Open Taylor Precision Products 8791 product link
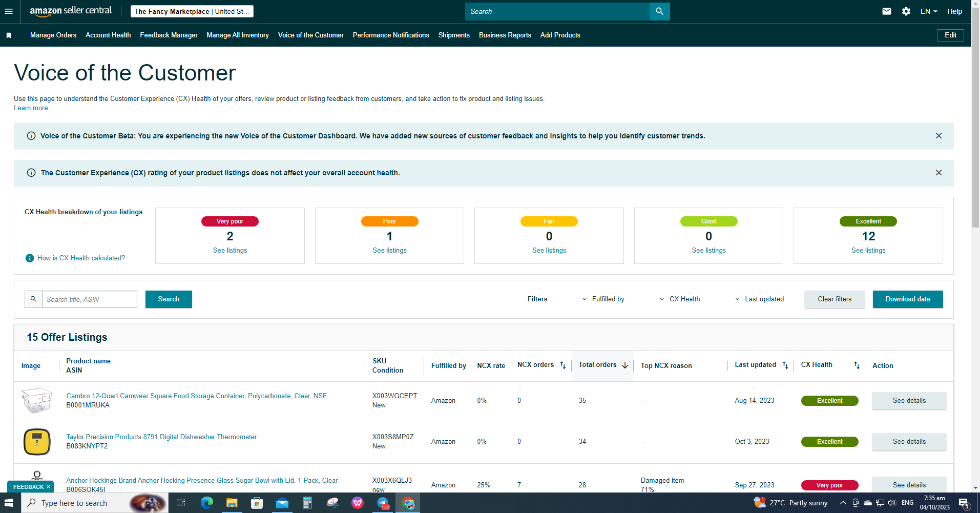This screenshot has width=980, height=513. pos(161,437)
